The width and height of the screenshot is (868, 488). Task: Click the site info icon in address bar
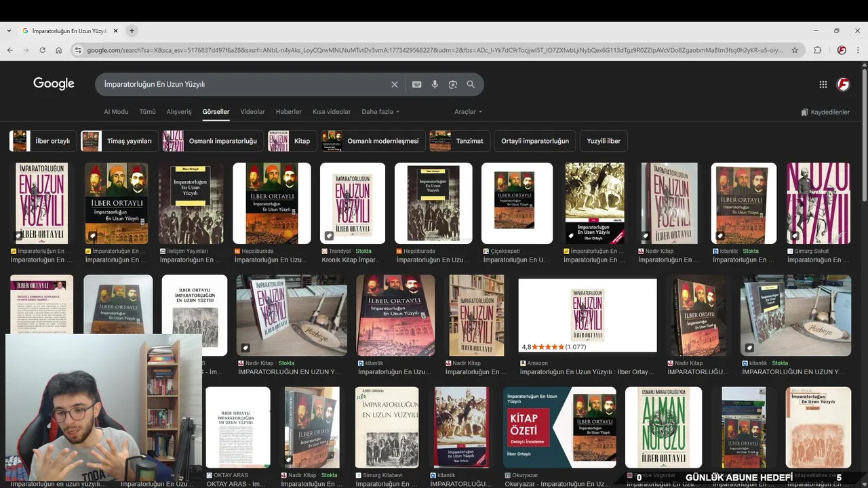pos(78,50)
